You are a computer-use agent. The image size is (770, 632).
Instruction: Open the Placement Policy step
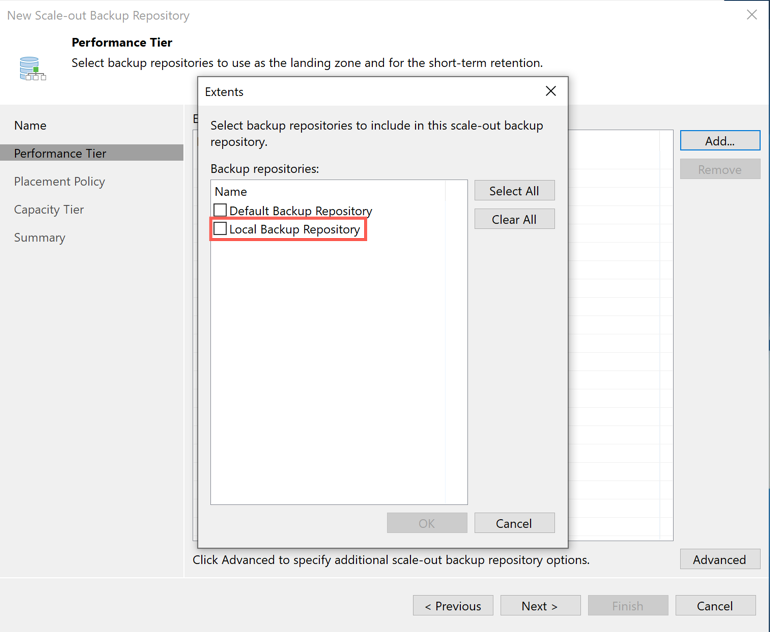59,181
